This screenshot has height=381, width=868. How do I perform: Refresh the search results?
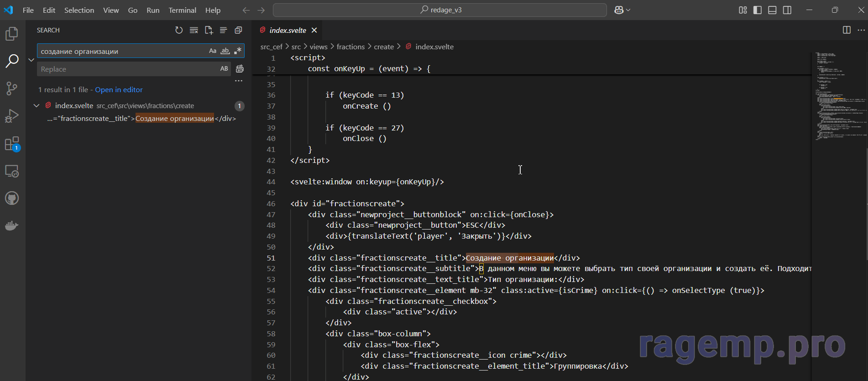pyautogui.click(x=179, y=30)
